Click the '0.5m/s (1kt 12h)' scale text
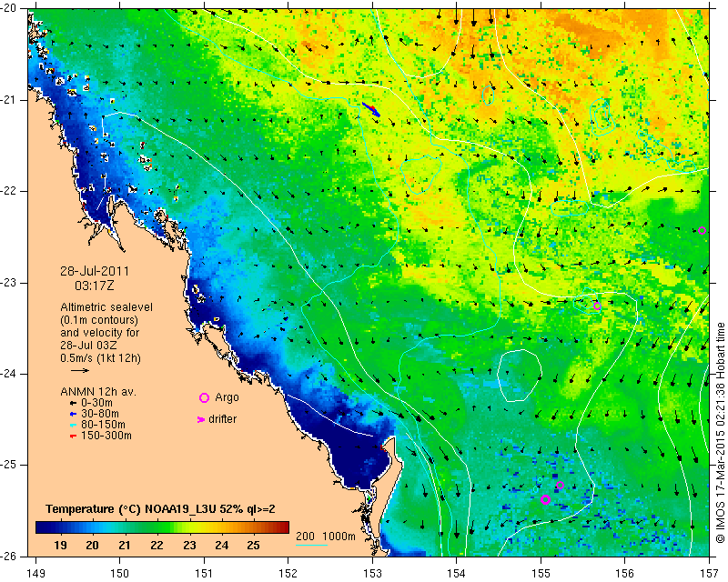 [100, 358]
